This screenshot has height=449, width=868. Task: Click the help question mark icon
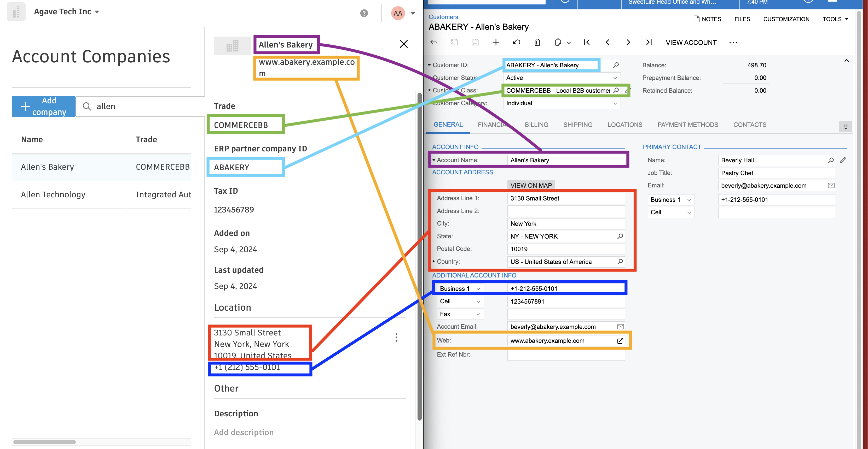coord(364,13)
